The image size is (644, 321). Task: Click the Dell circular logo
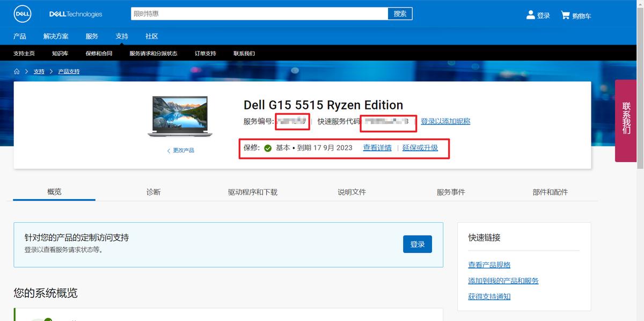pos(21,14)
